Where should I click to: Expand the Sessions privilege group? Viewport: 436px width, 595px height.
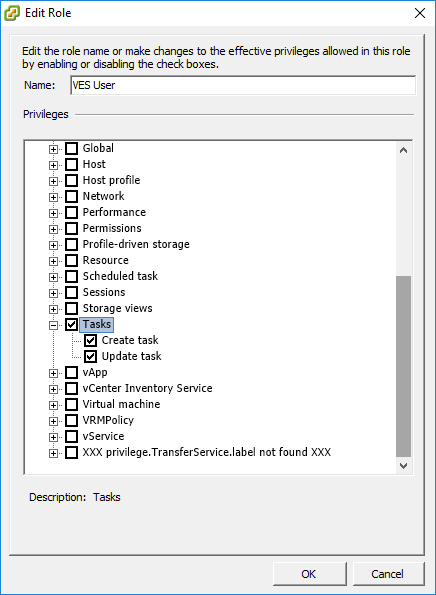click(53, 293)
